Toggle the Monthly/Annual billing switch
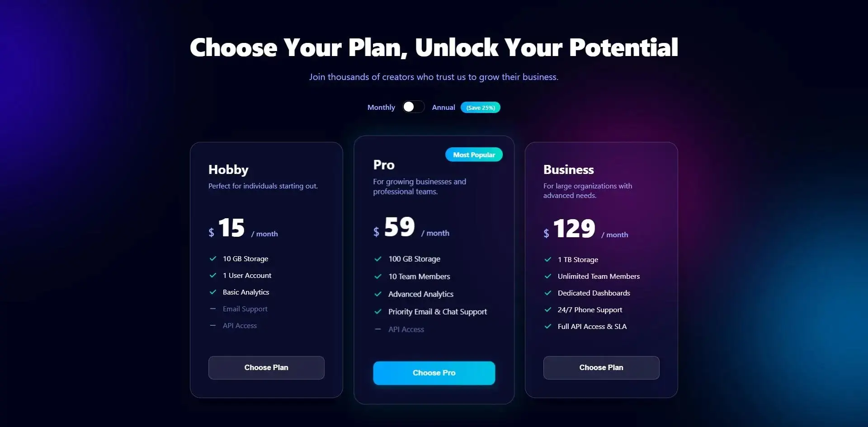This screenshot has width=868, height=427. tap(413, 107)
